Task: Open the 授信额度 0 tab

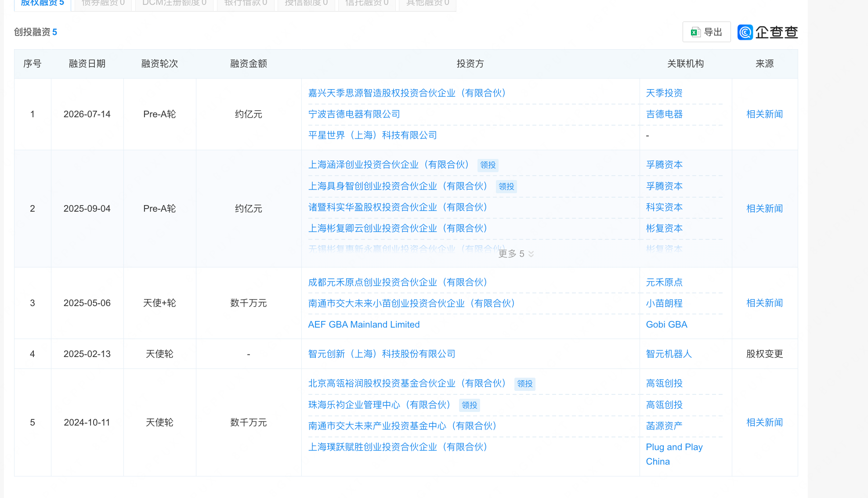Action: pyautogui.click(x=306, y=4)
